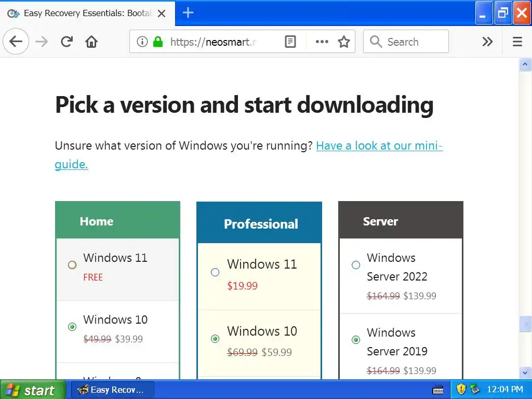Image resolution: width=532 pixels, height=399 pixels.
Task: Select the Easy Recovery Essentials tab
Action: coord(87,13)
